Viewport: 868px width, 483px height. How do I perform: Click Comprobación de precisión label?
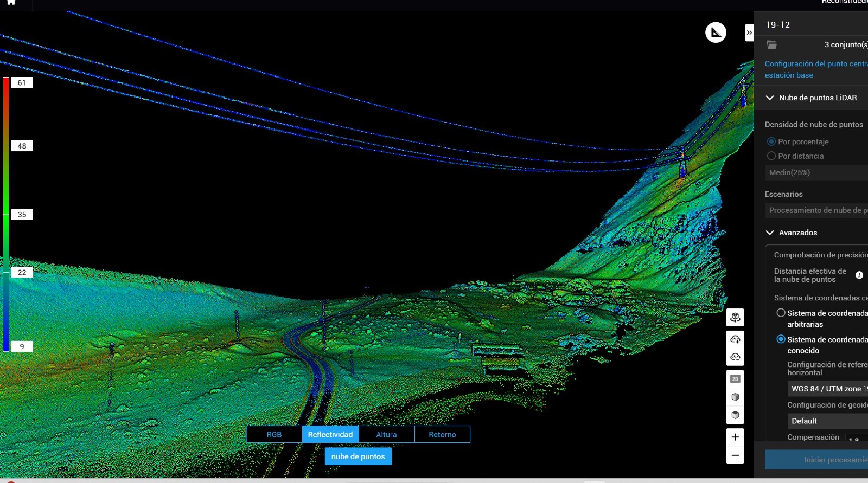(821, 255)
